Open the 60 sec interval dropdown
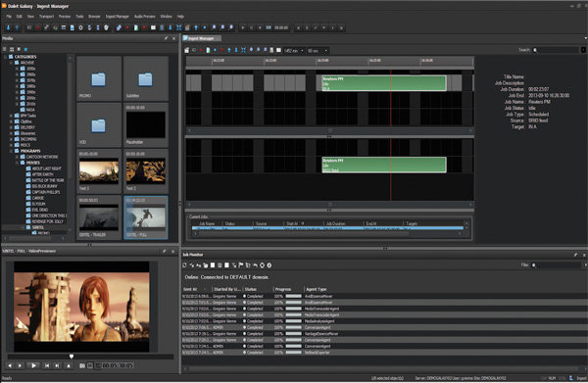This screenshot has width=588, height=383. [326, 51]
